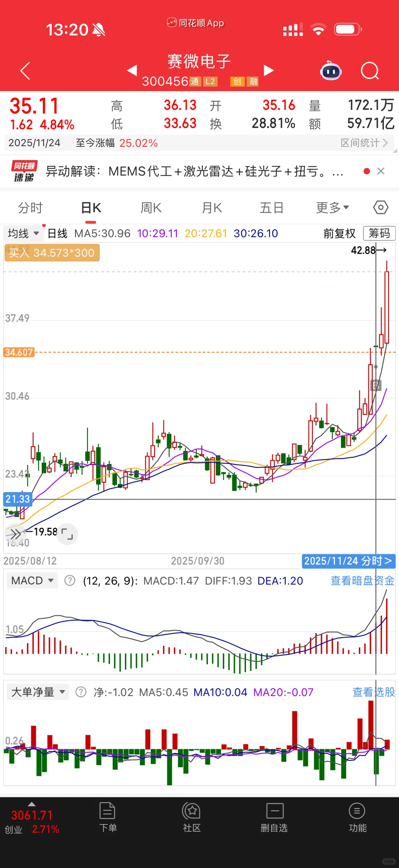Open the search magnifier icon

(370, 71)
